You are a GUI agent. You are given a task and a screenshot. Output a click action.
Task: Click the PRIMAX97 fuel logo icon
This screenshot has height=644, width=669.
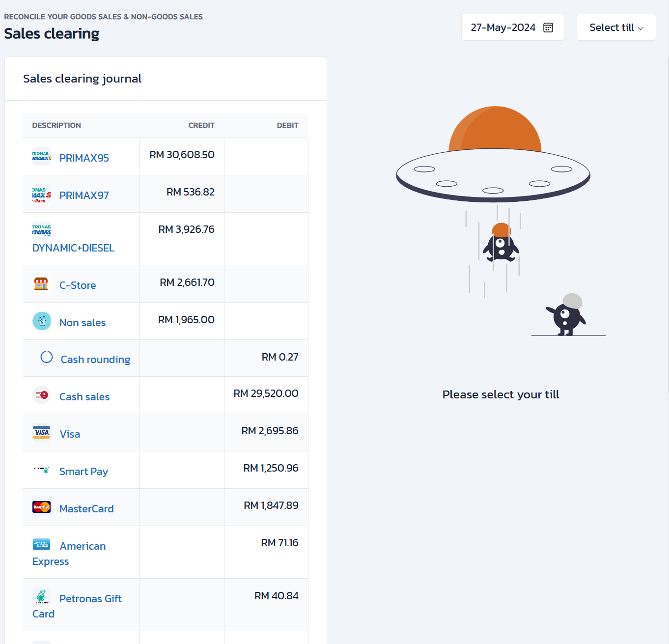click(41, 194)
